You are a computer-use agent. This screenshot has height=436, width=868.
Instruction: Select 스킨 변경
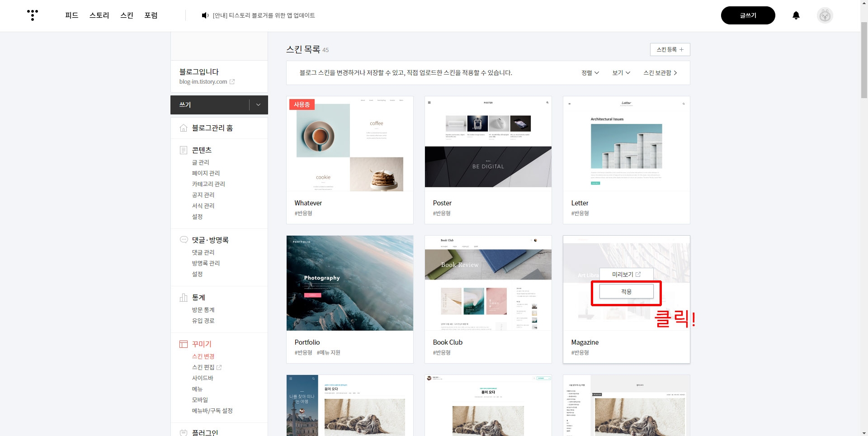pyautogui.click(x=203, y=356)
